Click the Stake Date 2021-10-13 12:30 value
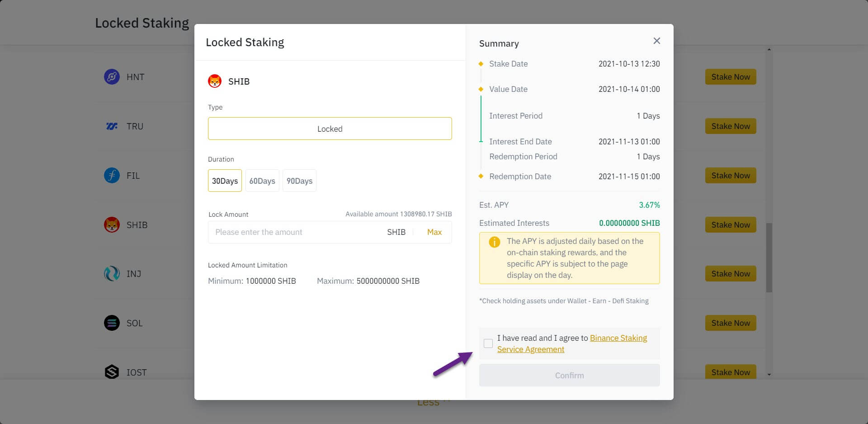The height and width of the screenshot is (424, 868). (629, 64)
